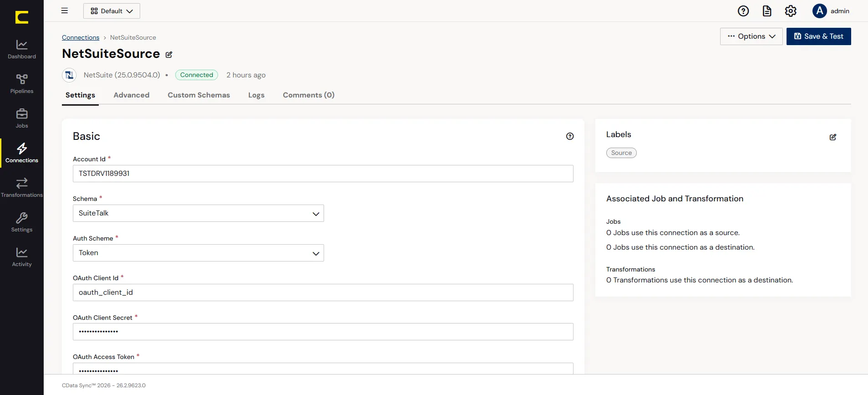868x395 pixels.
Task: Select Connections in the sidebar
Action: 22,153
